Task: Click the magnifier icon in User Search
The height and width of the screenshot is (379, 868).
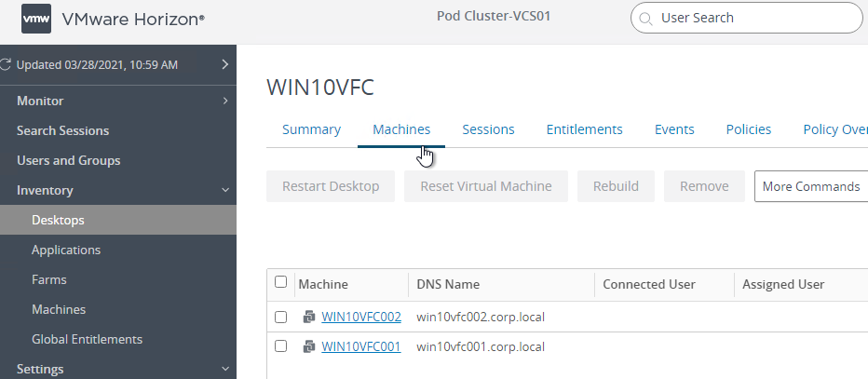Action: coord(644,19)
